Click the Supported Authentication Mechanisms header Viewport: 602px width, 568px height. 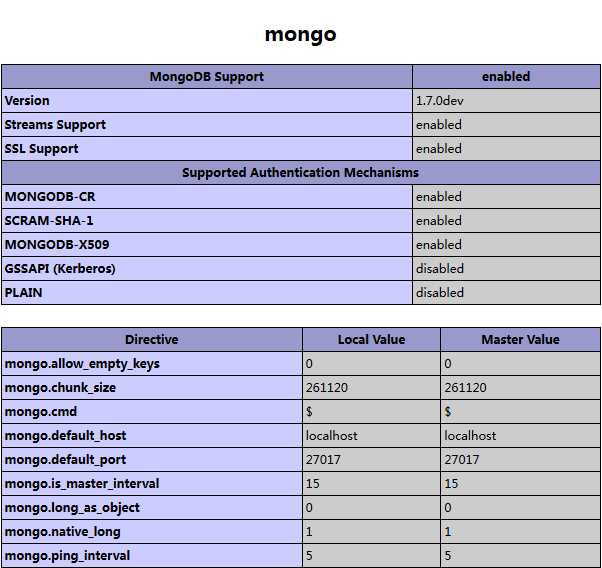[300, 173]
